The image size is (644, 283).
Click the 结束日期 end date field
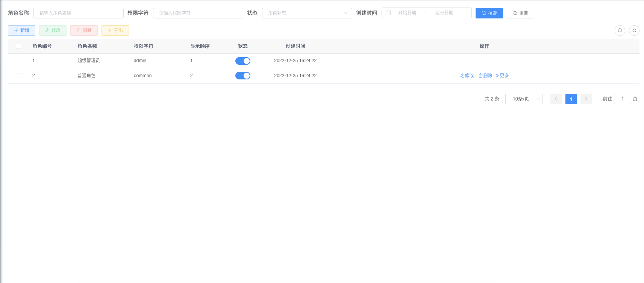click(x=444, y=13)
